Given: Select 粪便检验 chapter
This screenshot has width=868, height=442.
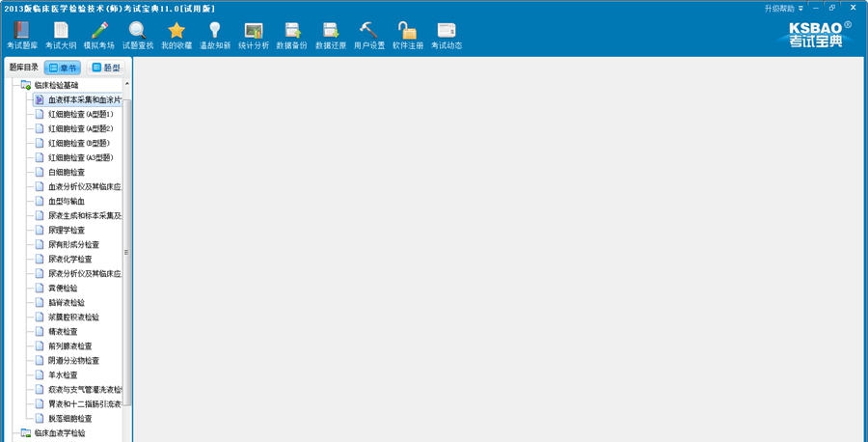Looking at the screenshot, I should [x=57, y=288].
